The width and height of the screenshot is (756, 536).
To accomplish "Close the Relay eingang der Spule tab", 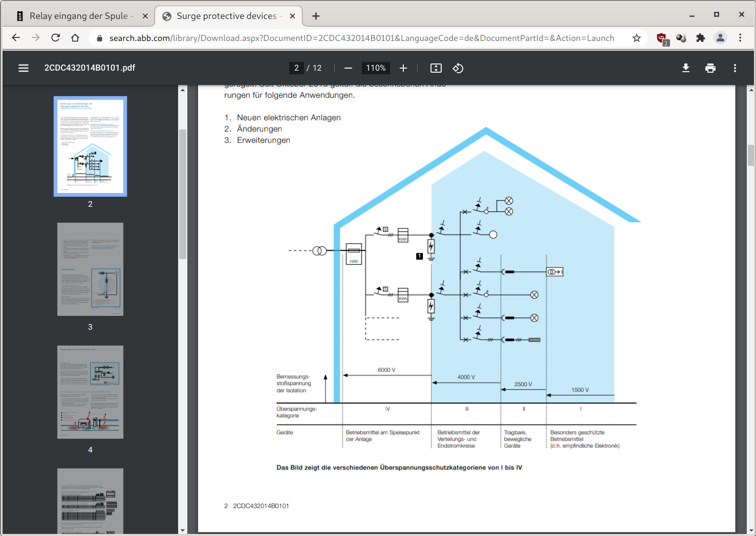I will (145, 16).
